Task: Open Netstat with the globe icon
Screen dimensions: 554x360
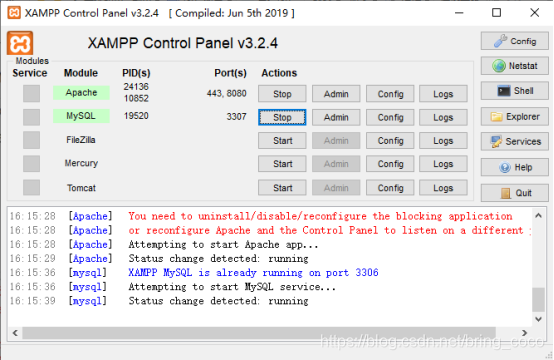Action: coord(514,66)
